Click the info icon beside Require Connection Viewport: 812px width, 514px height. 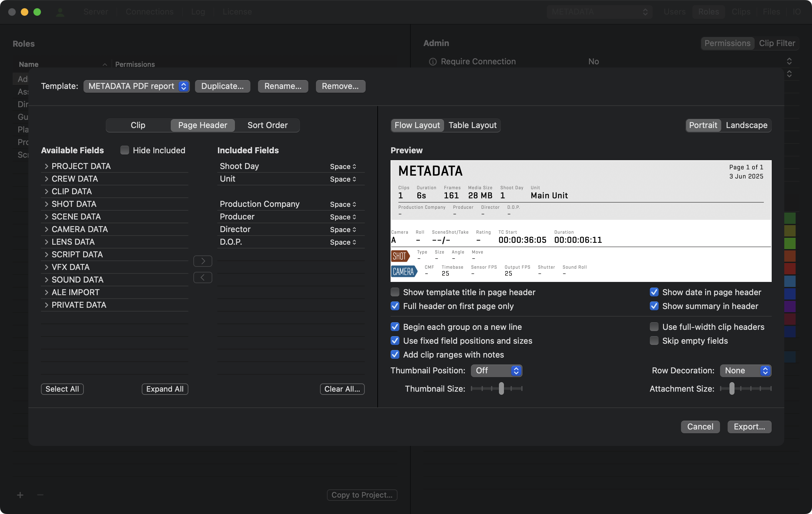pos(433,62)
